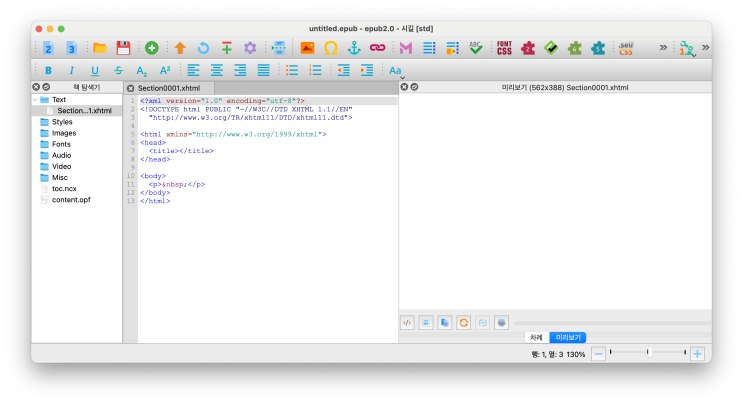Click the blue circular undo arrow icon
Screen dimensions: 743x404
(203, 48)
